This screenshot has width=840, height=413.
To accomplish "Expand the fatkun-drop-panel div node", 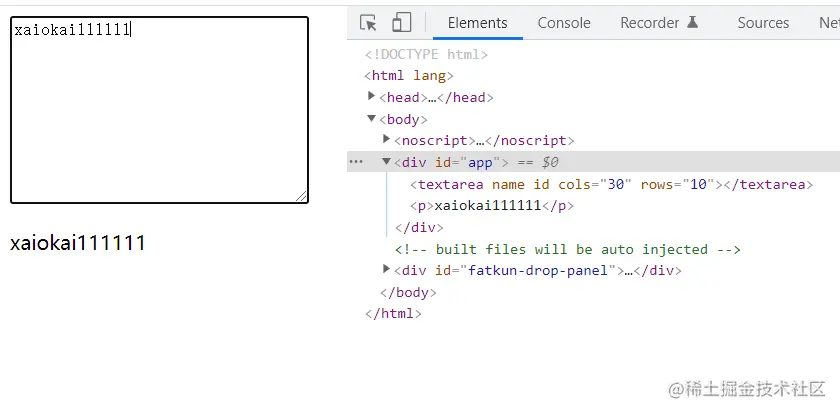I will click(x=386, y=269).
